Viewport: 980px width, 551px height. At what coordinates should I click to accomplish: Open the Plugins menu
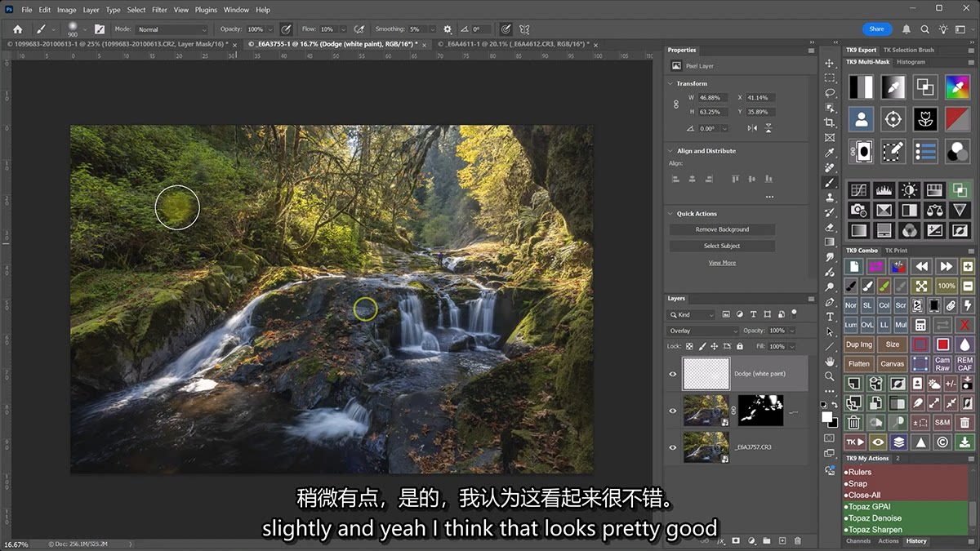(x=206, y=10)
